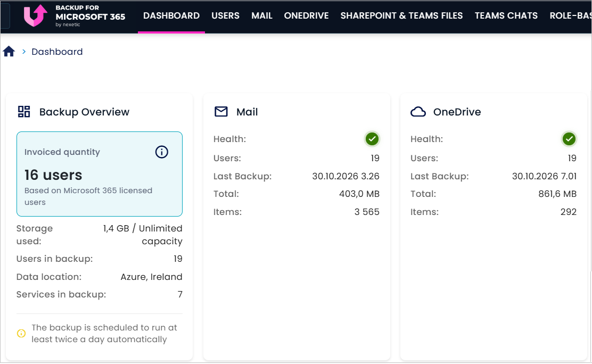The height and width of the screenshot is (364, 592).
Task: Open the partially visible Role-Based tab
Action: coord(571,15)
